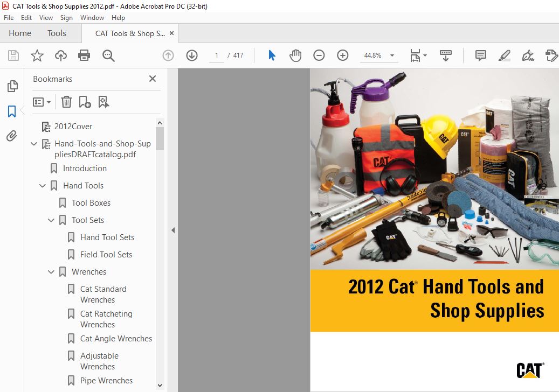This screenshot has width=559, height=392.
Task: Click the 44.8% zoom field
Action: click(373, 55)
